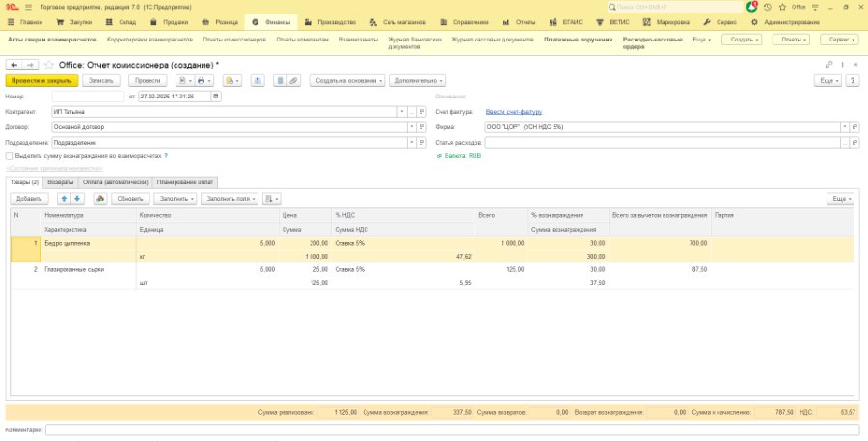This screenshot has height=442, width=868.
Task: Open the table settings icon dropdown
Action: coord(271,198)
